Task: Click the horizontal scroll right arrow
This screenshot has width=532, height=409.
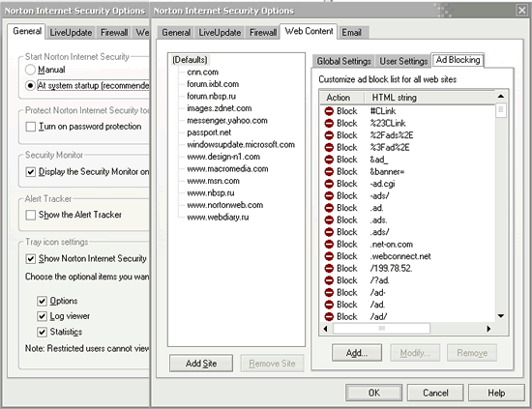Action: pyautogui.click(x=488, y=329)
